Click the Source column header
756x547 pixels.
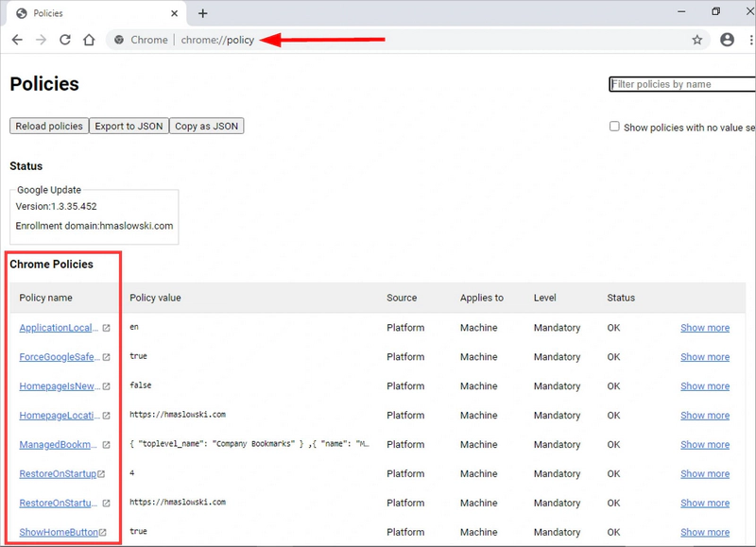pos(402,298)
